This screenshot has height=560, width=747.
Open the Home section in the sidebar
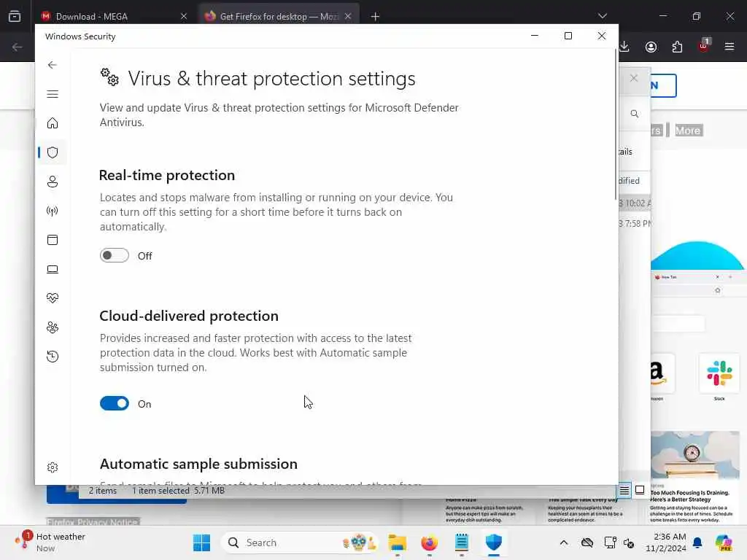(x=53, y=123)
